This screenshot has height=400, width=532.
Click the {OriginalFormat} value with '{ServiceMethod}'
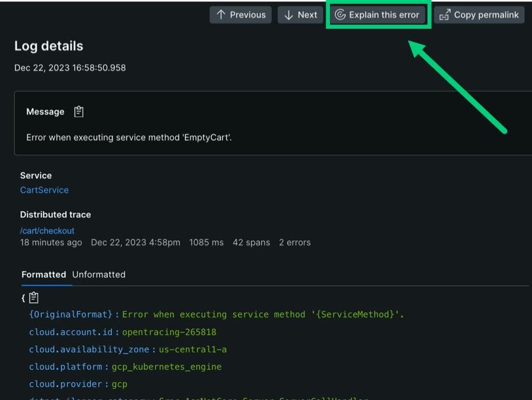[x=263, y=314]
